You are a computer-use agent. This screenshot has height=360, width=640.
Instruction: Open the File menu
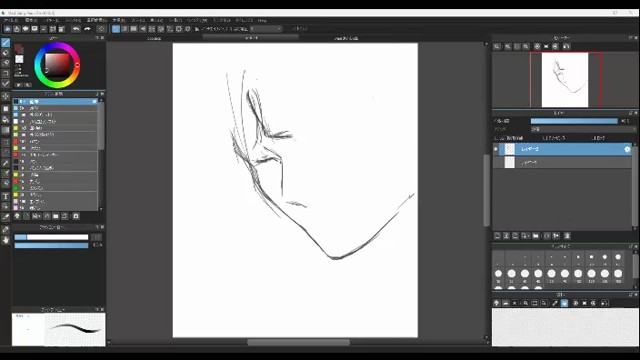click(10, 20)
